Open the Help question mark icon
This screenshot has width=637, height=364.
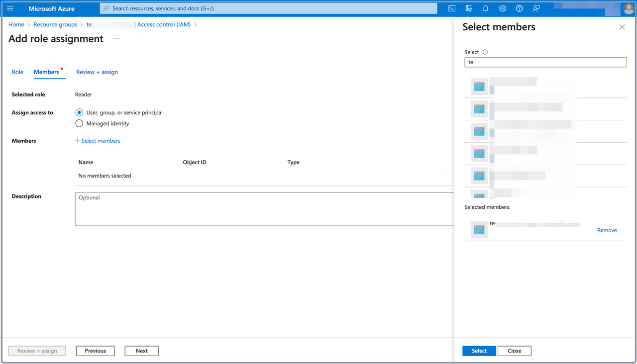tap(519, 8)
